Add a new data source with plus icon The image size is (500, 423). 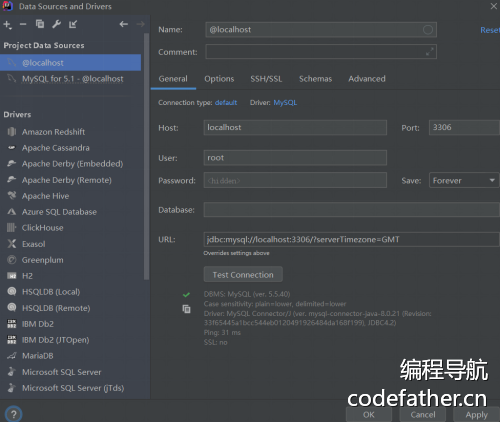click(x=7, y=25)
